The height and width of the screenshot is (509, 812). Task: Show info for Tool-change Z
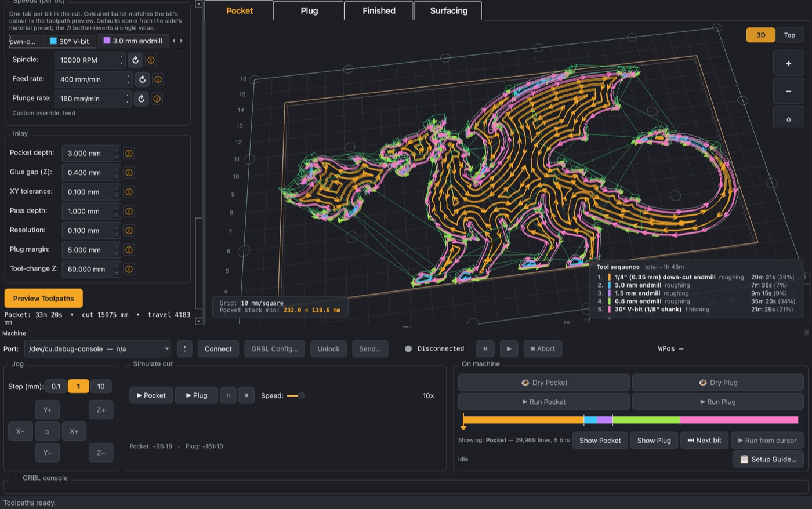tap(129, 269)
